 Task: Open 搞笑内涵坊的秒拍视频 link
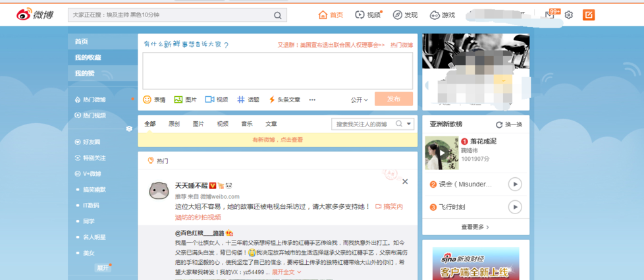[288, 211]
